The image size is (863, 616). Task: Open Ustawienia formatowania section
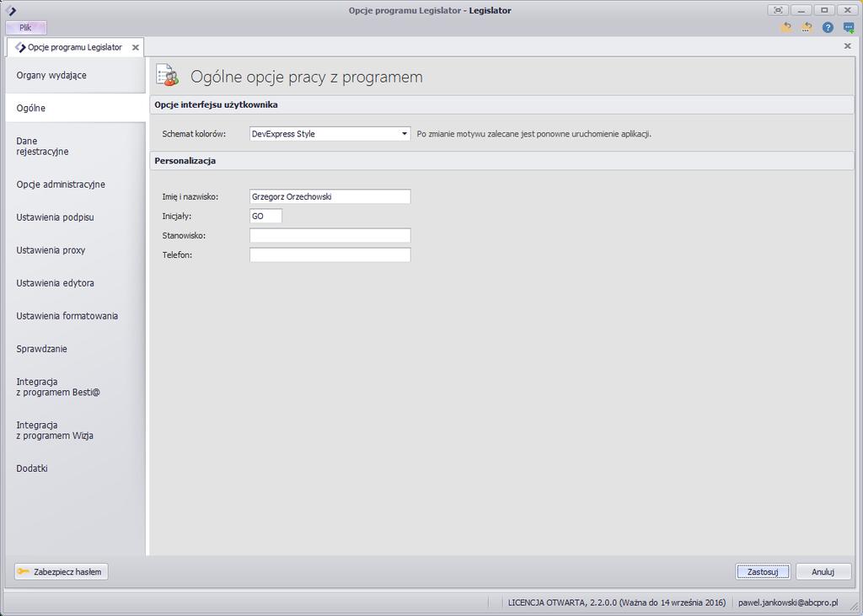coord(75,316)
